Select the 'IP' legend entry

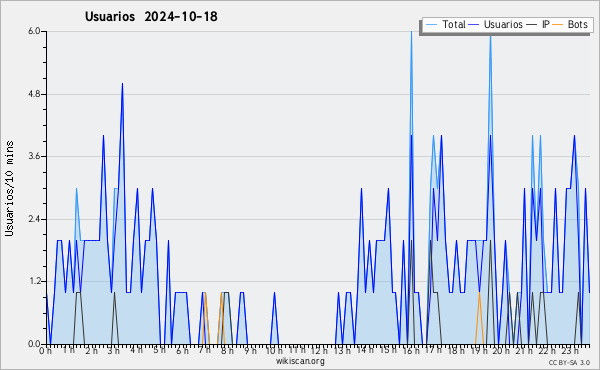546,24
